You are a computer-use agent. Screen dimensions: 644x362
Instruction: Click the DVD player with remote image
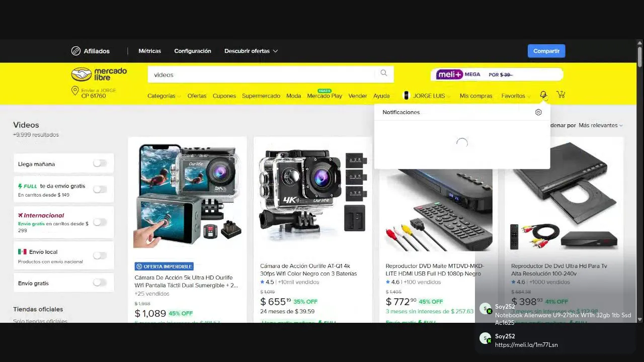[438, 210]
